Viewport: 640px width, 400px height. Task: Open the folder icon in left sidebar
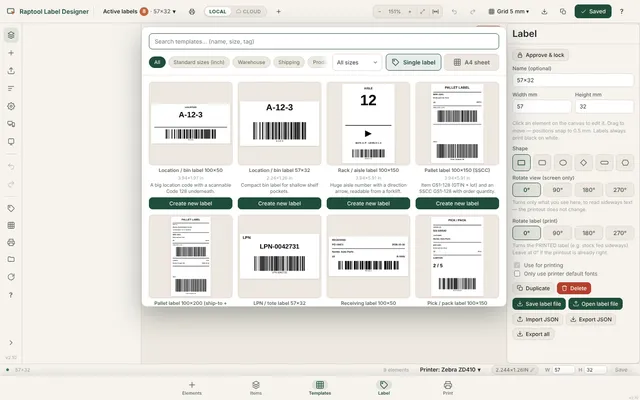[11, 259]
